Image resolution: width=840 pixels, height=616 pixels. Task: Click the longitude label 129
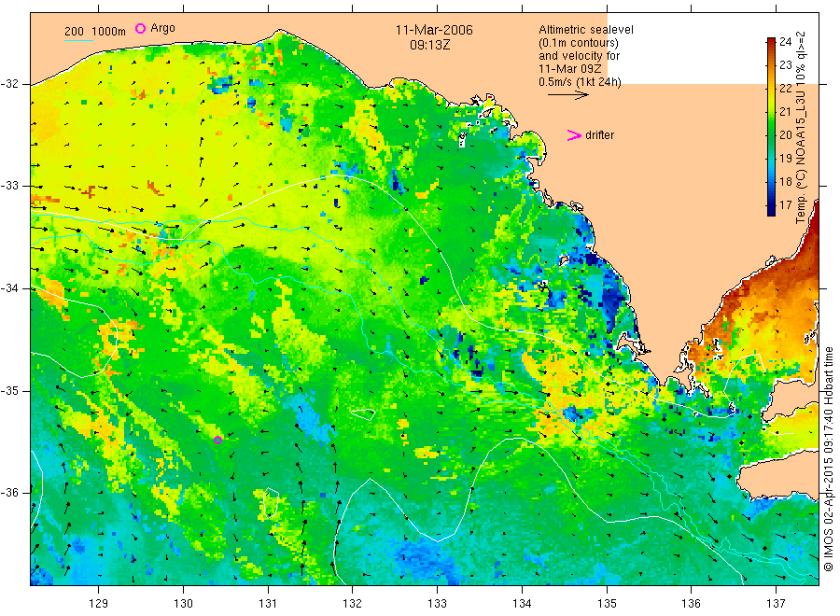point(99,604)
